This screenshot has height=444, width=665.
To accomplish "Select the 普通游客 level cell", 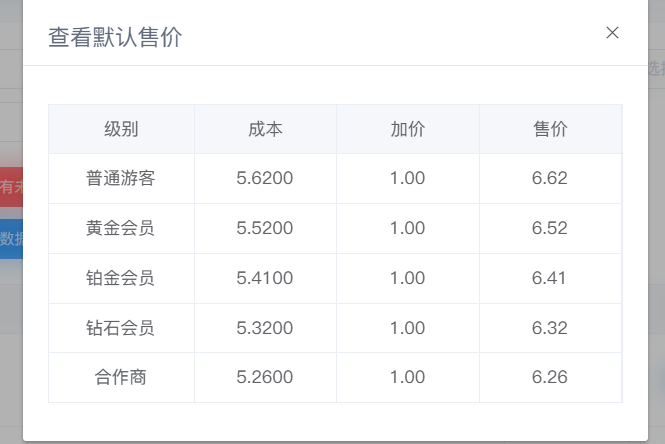I will pyautogui.click(x=121, y=179).
